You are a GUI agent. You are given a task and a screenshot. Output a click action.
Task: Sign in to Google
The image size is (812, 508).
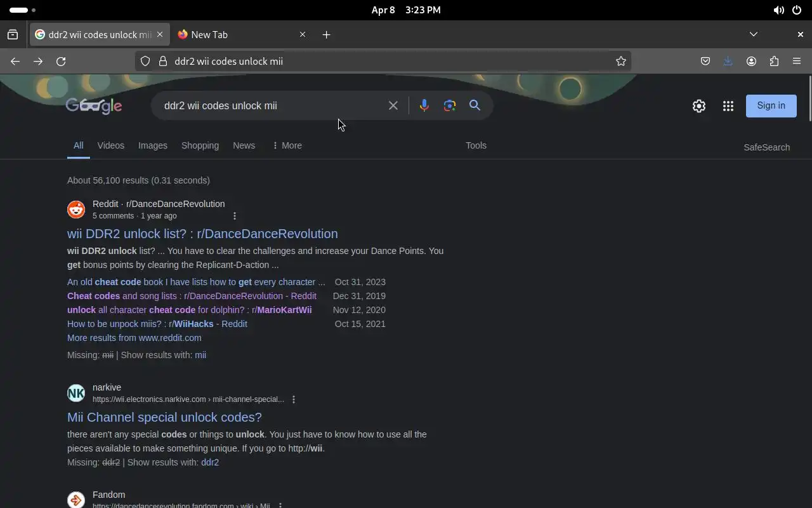771,105
